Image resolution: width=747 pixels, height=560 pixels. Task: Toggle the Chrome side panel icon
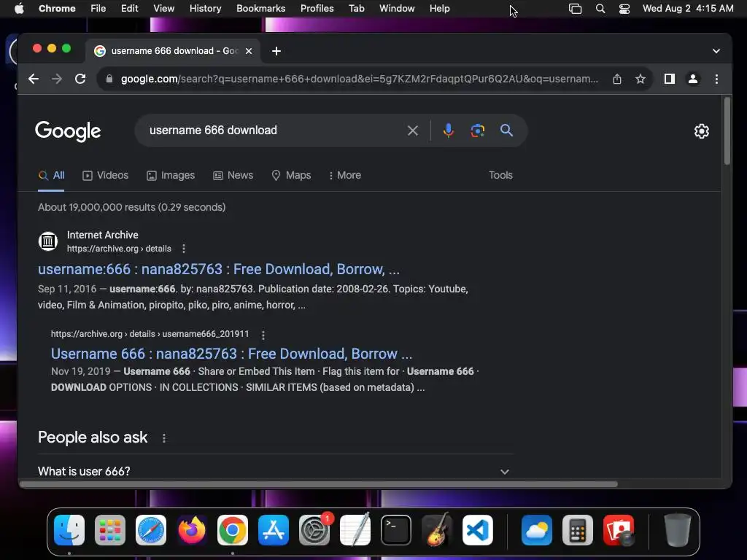670,79
